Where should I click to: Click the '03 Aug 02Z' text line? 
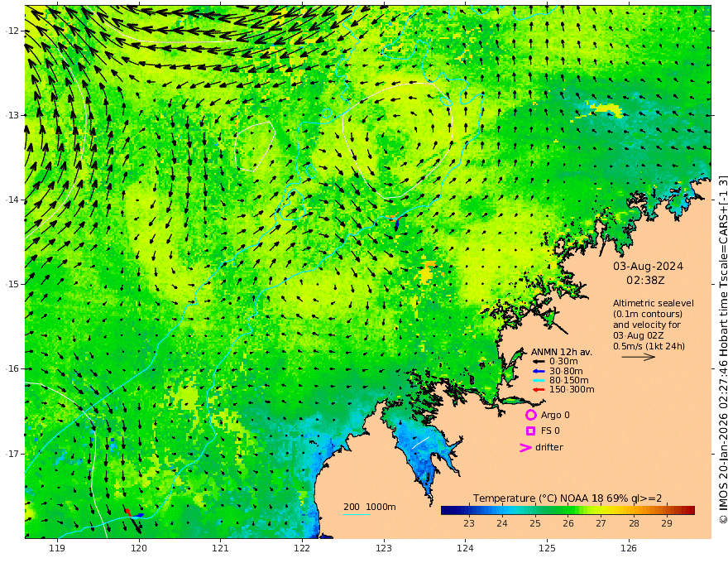click(x=639, y=335)
